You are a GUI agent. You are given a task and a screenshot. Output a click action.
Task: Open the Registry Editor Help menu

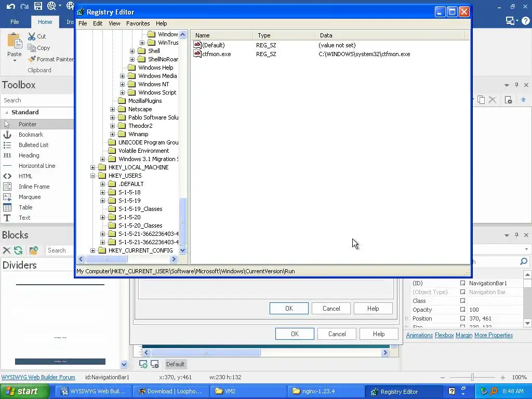tap(162, 23)
